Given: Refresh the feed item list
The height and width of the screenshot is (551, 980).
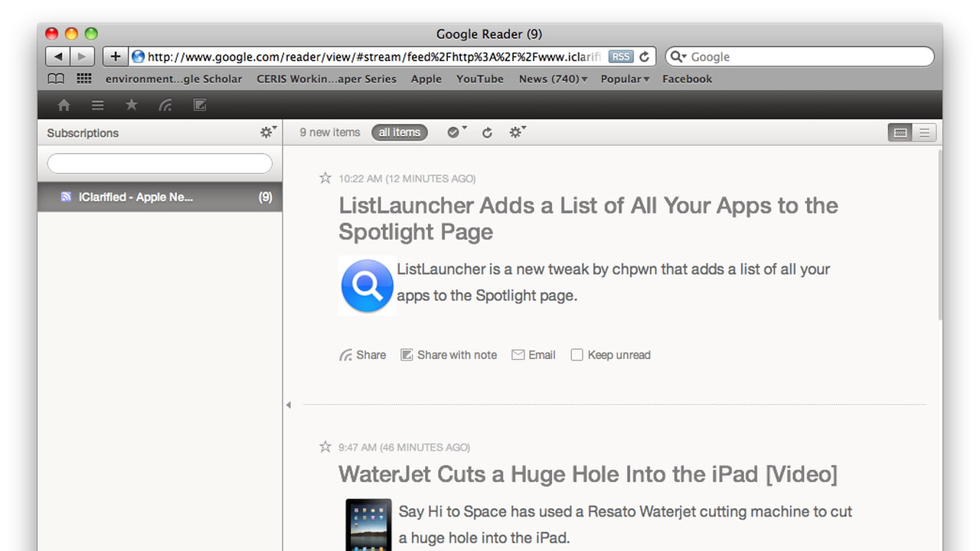Looking at the screenshot, I should point(487,132).
